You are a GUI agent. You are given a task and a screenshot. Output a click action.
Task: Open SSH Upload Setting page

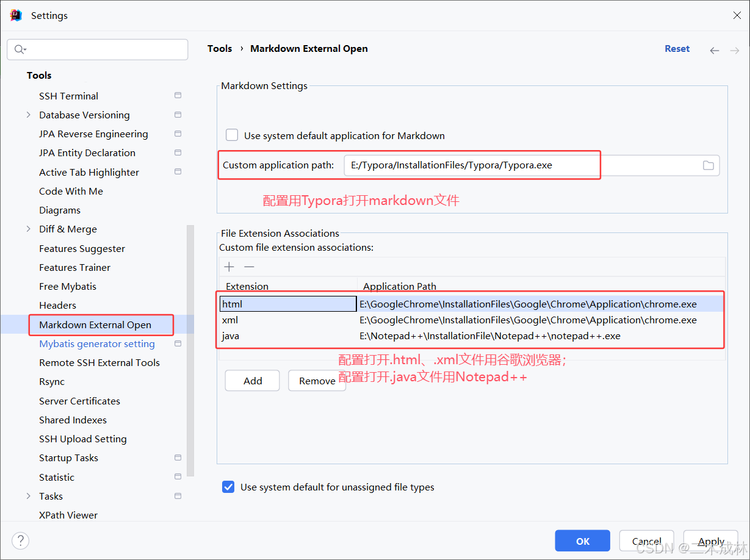pos(83,439)
